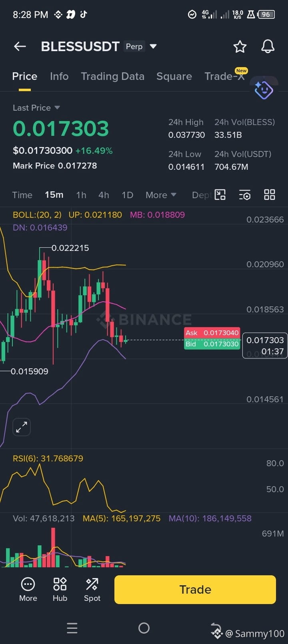Tap the +16.49% change text
The width and height of the screenshot is (288, 644).
point(94,151)
